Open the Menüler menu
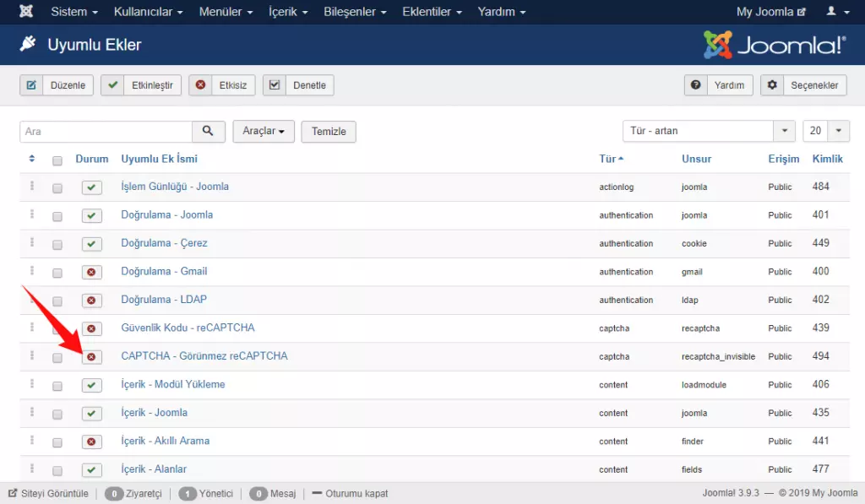865x504 pixels. (226, 12)
